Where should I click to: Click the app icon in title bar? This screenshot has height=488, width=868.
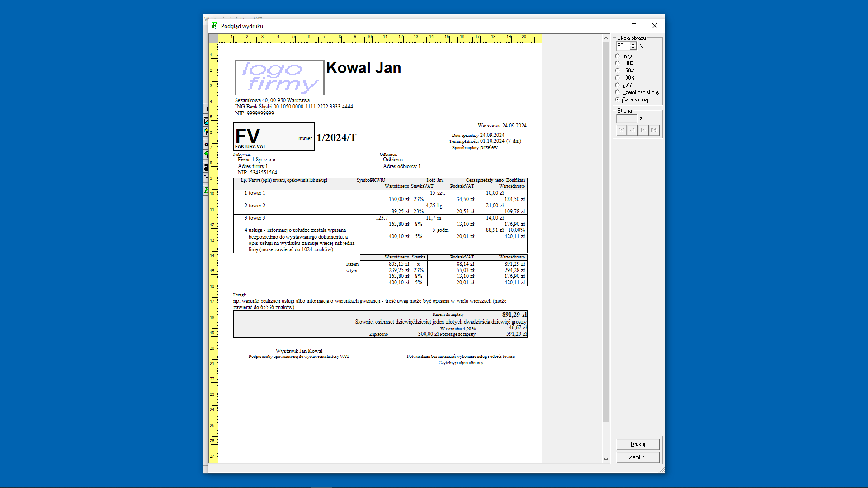pos(215,26)
